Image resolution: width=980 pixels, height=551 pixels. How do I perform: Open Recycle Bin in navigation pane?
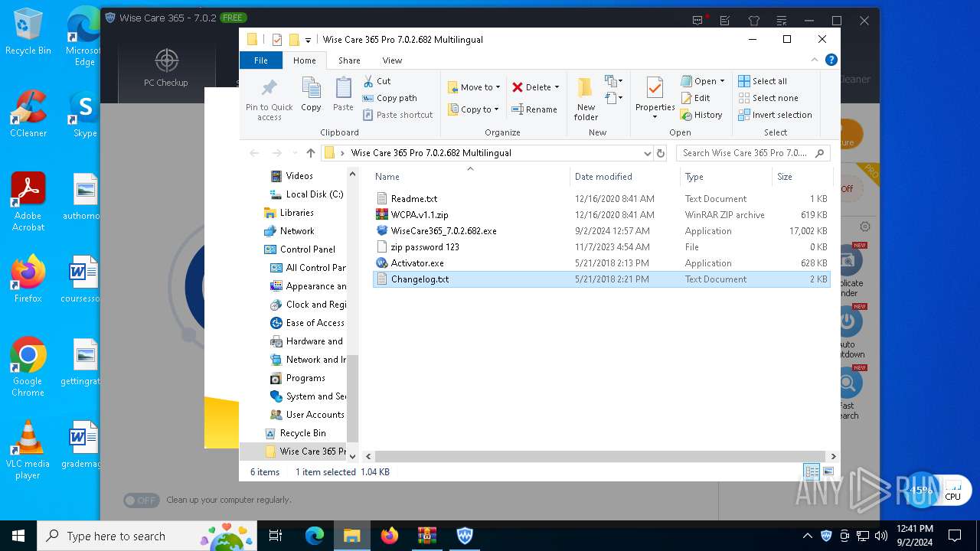click(x=296, y=433)
